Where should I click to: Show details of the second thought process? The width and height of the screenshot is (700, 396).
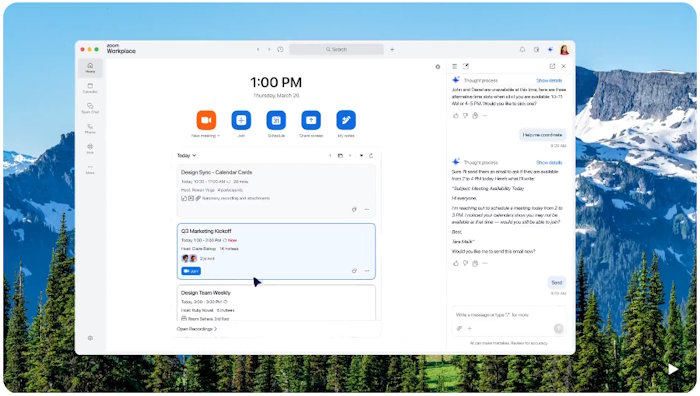click(x=549, y=163)
